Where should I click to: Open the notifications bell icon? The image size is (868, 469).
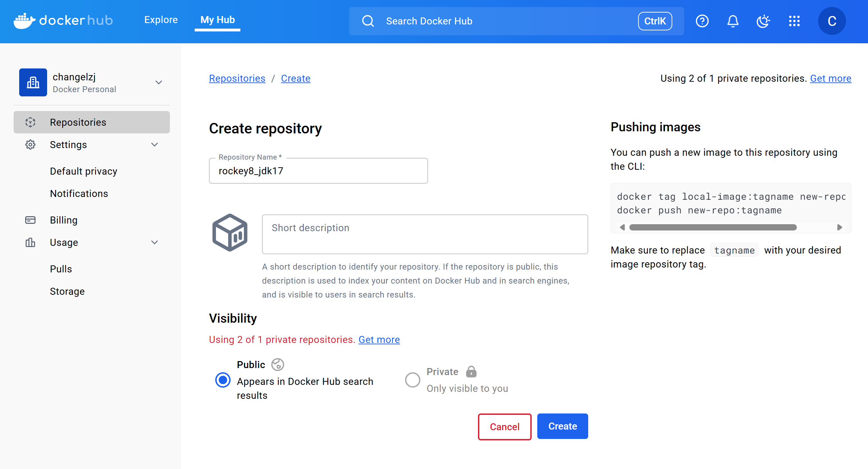(x=733, y=21)
